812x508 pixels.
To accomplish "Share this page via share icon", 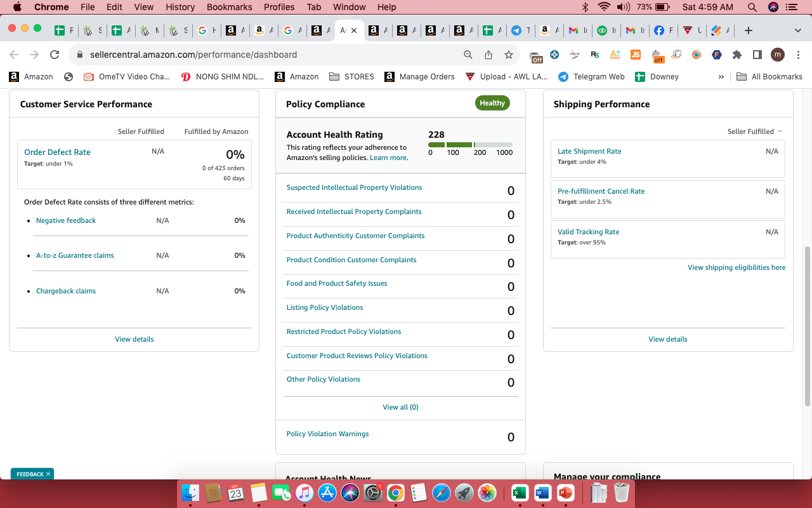I will point(488,55).
